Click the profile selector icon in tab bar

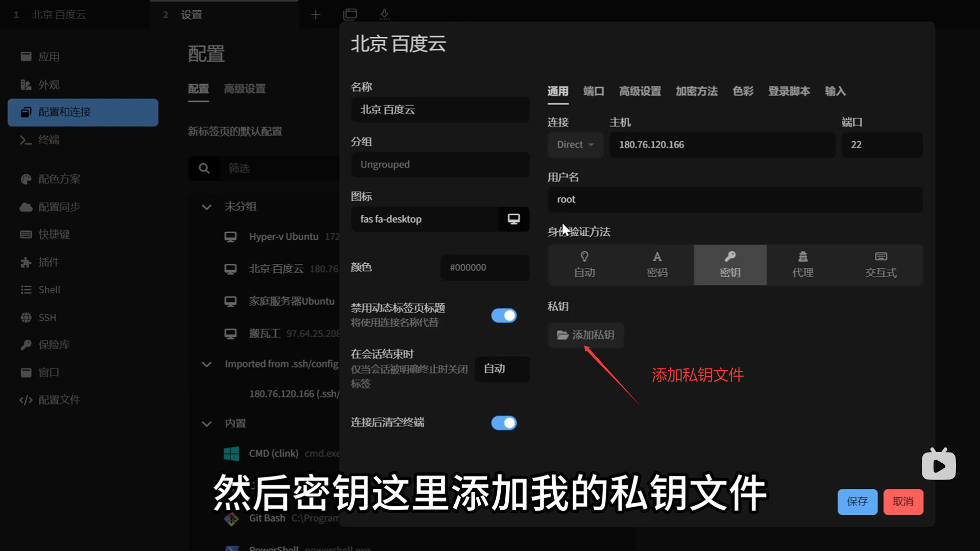[x=350, y=14]
